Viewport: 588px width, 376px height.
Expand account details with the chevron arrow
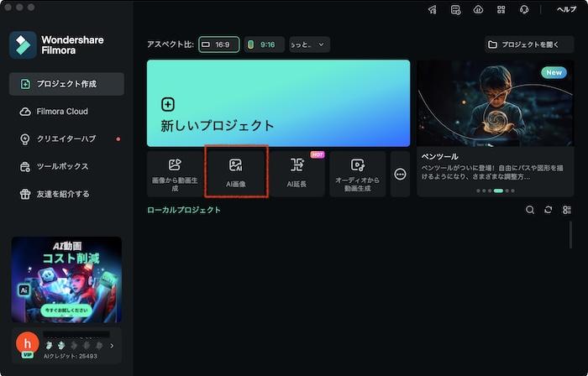[x=112, y=346]
